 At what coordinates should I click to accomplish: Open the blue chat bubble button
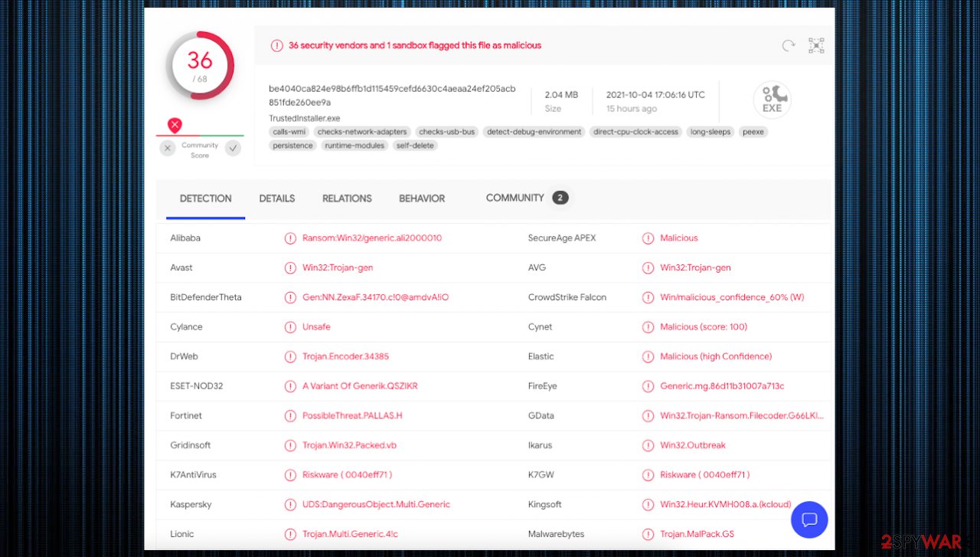pos(809,520)
